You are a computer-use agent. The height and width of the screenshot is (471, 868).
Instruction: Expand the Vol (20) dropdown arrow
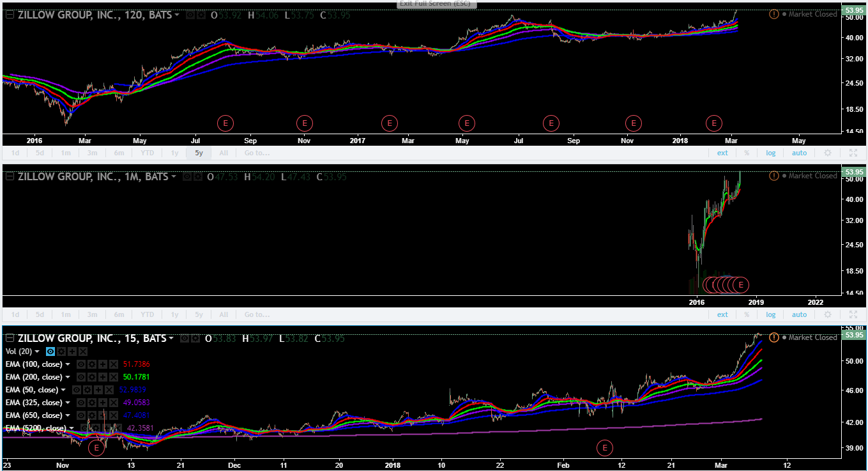(37, 352)
